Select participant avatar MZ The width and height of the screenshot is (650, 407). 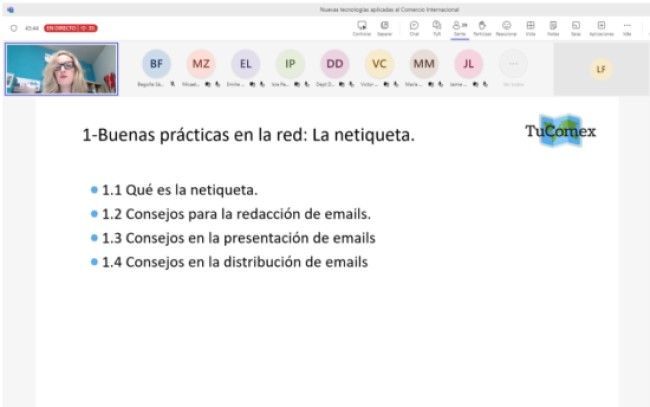tap(201, 64)
